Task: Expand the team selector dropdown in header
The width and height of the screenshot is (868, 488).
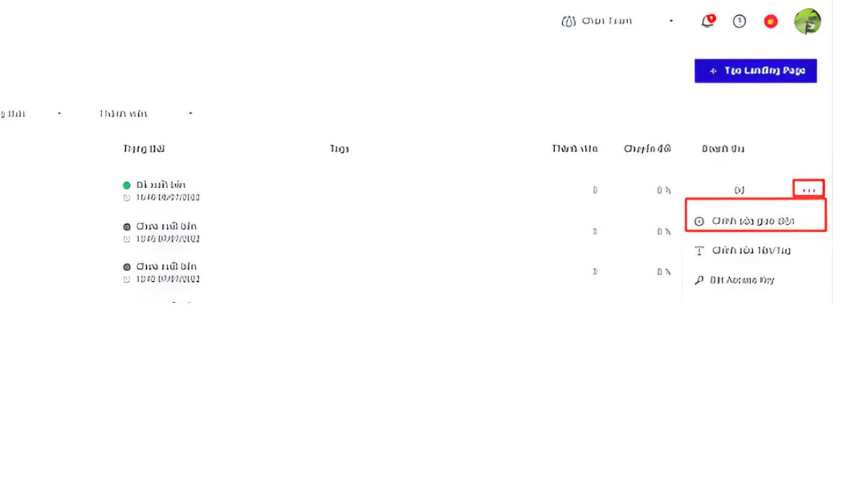Action: [x=672, y=22]
